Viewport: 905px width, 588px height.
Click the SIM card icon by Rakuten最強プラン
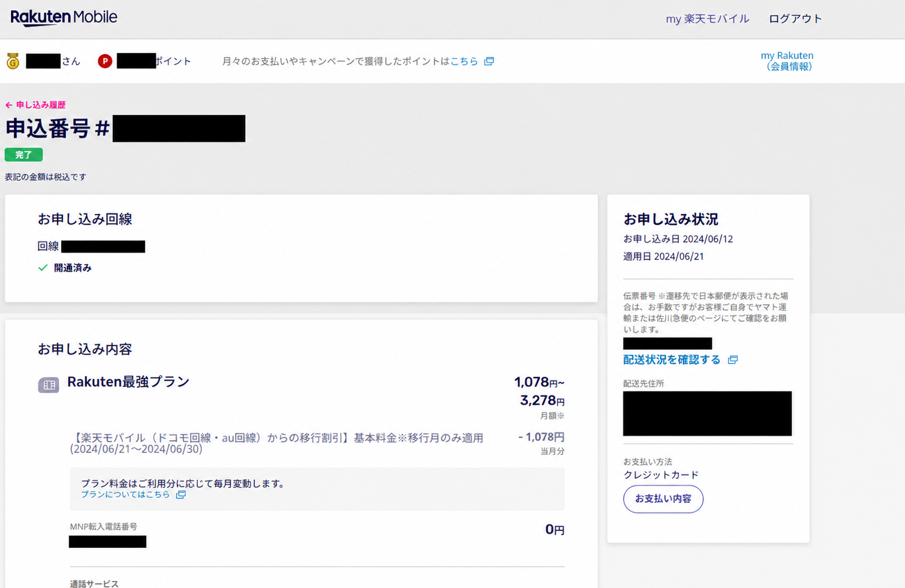coord(49,384)
